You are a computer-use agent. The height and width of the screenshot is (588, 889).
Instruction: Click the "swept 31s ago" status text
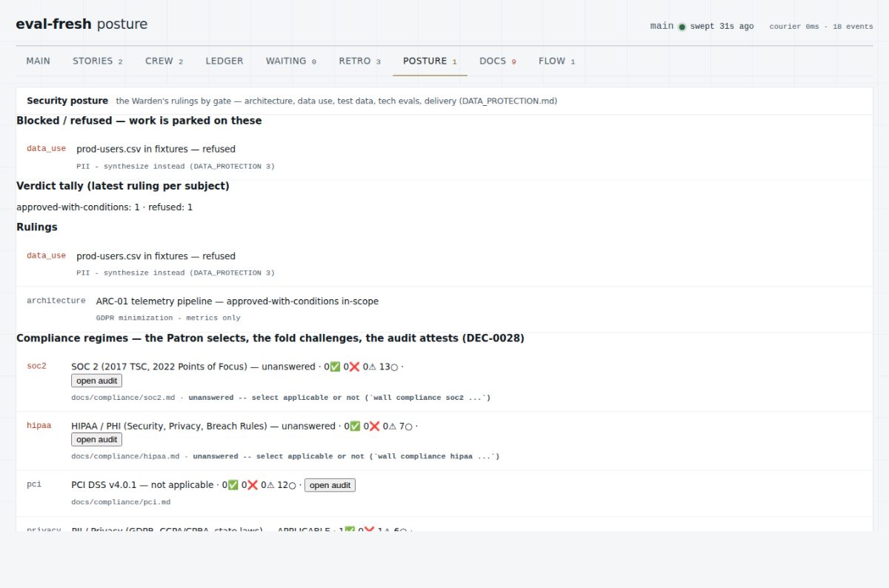coord(722,27)
